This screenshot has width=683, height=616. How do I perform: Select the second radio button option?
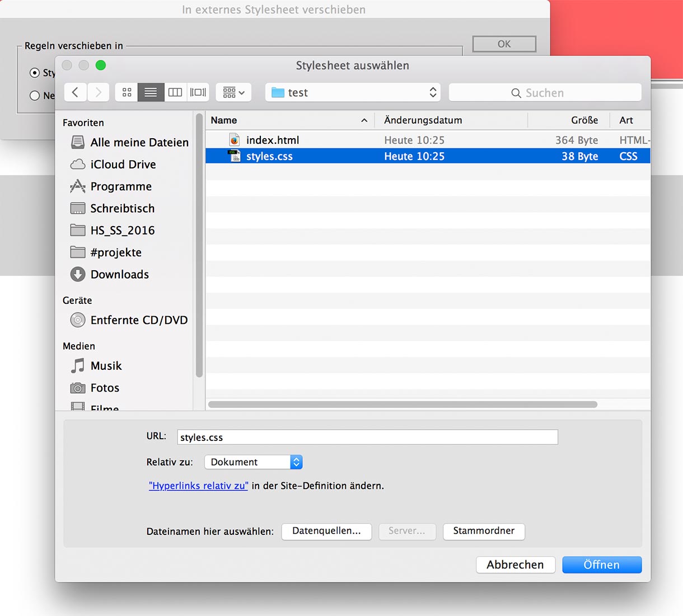35,96
